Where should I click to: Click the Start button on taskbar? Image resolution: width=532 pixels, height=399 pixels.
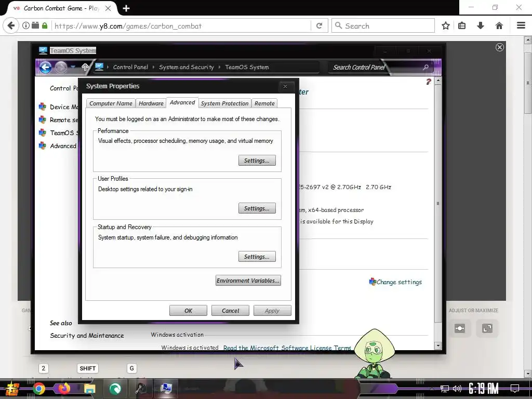(x=12, y=389)
